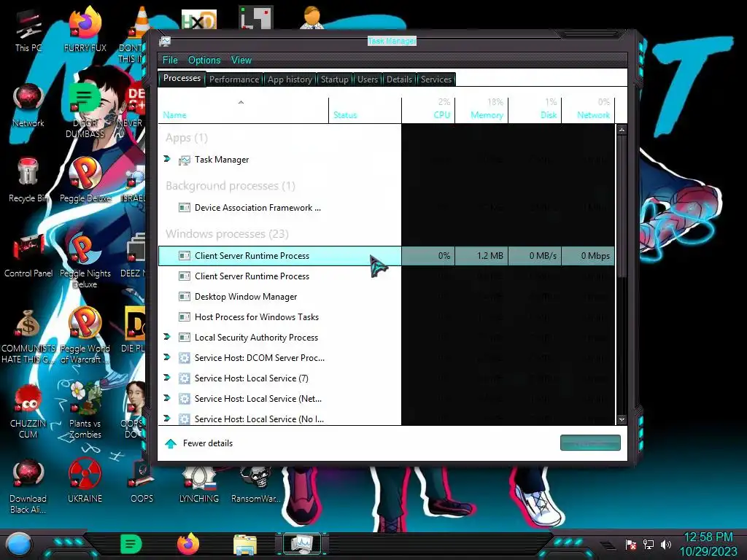Open the DIFOR DUMBASS green app shortcut
This screenshot has height=560, width=747.
pyautogui.click(x=85, y=109)
